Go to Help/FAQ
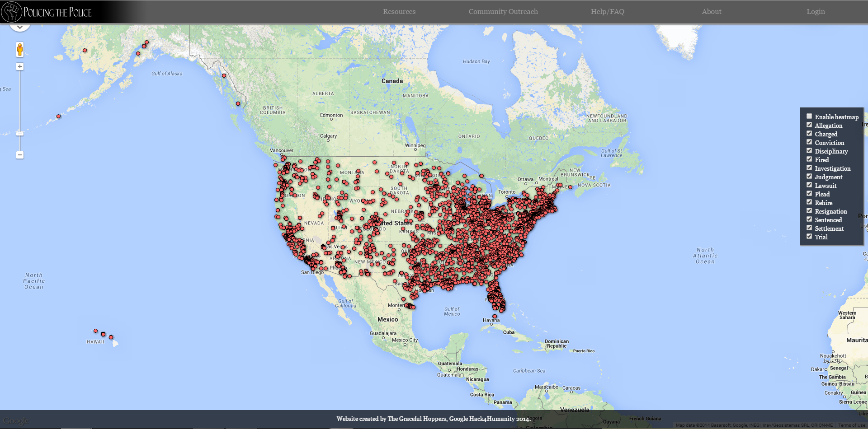This screenshot has width=868, height=429. click(608, 12)
